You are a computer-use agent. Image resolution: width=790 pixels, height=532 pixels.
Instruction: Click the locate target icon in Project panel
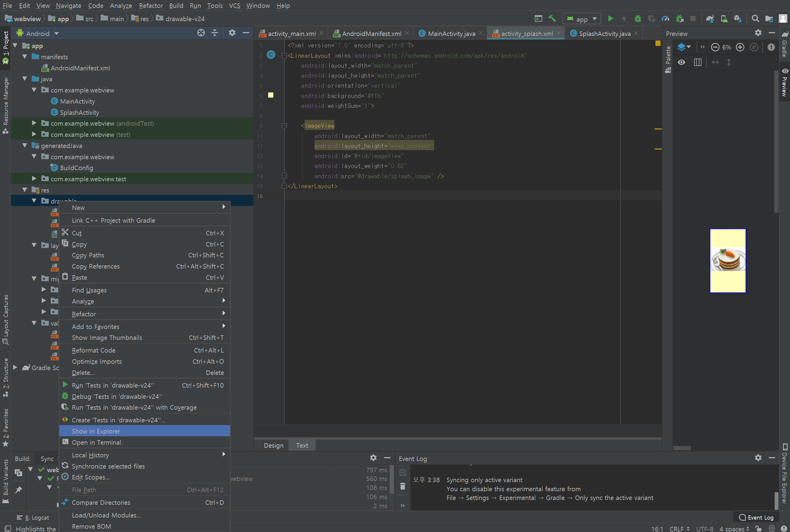click(201, 33)
